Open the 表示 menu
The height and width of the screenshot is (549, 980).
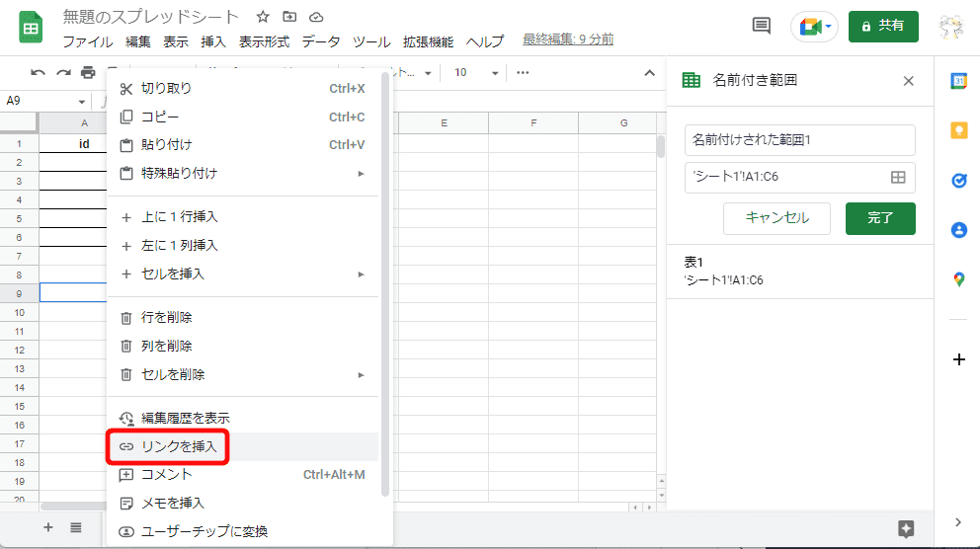(176, 41)
